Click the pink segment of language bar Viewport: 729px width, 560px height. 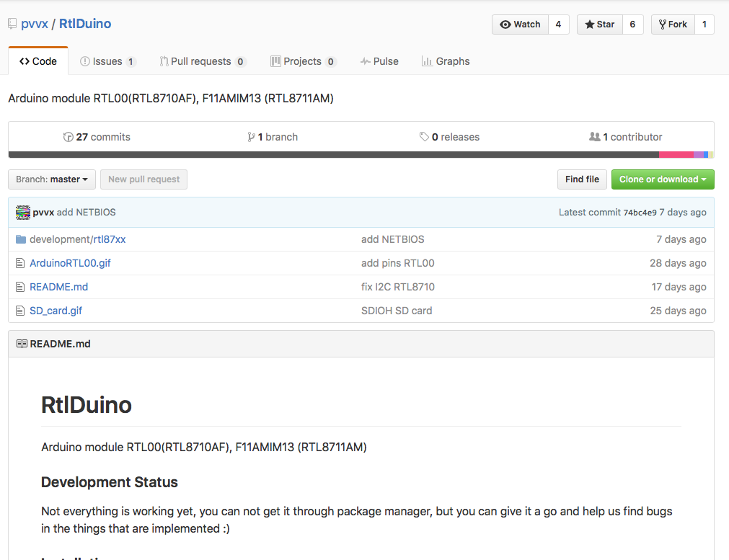tap(676, 155)
